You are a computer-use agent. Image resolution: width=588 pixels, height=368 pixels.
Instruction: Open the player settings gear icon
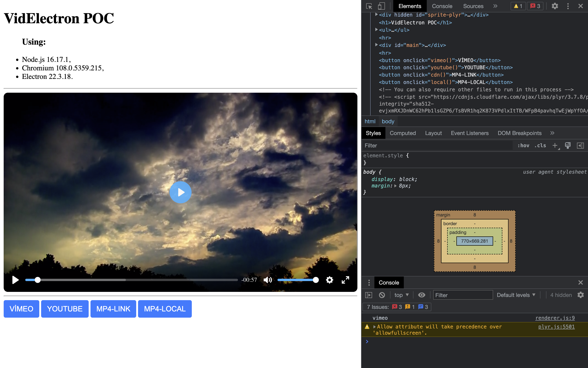[329, 280]
